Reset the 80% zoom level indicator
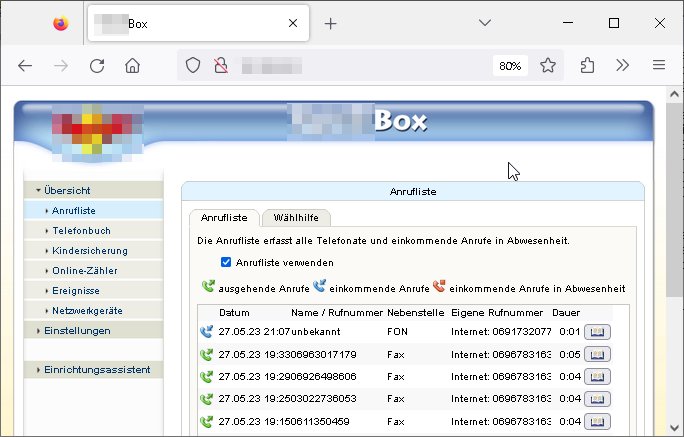This screenshot has width=684, height=437. (510, 66)
